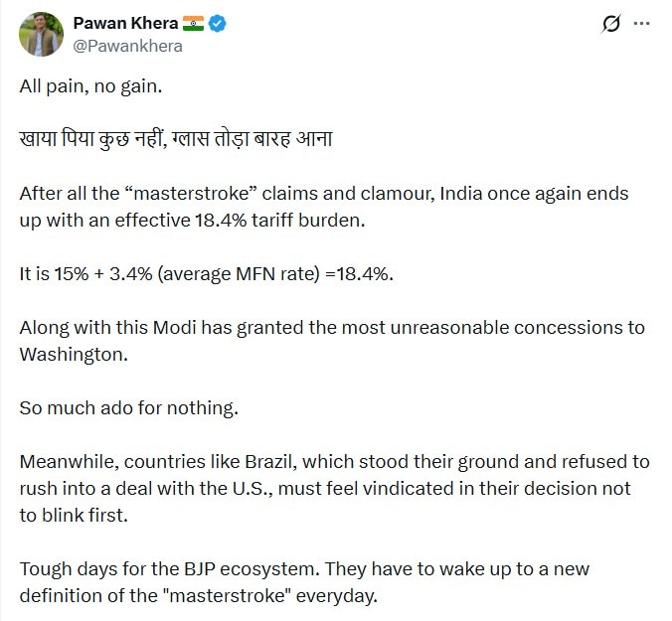This screenshot has height=621, width=672.
Task: Click the Pawan Khera display name
Action: [x=122, y=24]
